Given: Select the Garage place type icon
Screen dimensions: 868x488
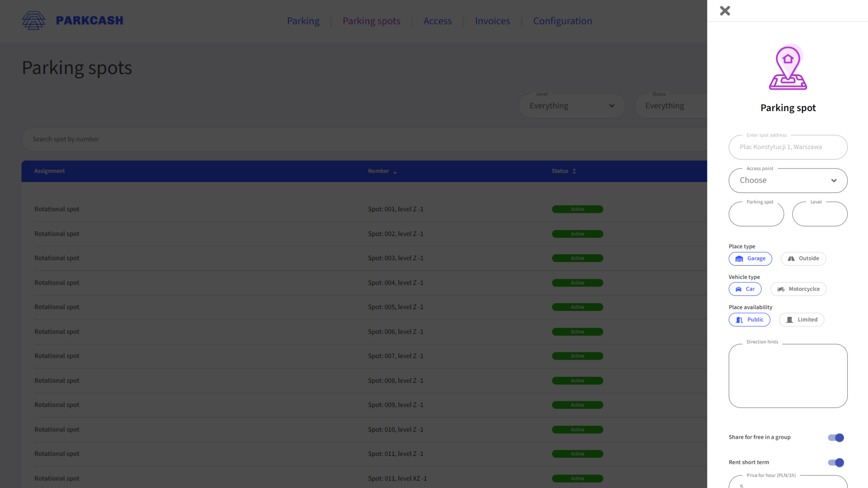Looking at the screenshot, I should tap(739, 258).
